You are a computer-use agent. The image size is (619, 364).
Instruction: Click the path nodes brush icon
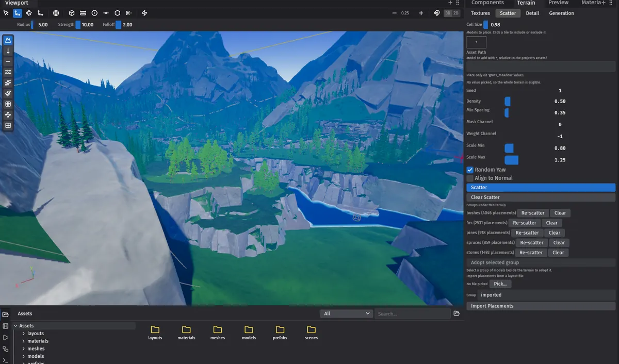[x=8, y=114]
